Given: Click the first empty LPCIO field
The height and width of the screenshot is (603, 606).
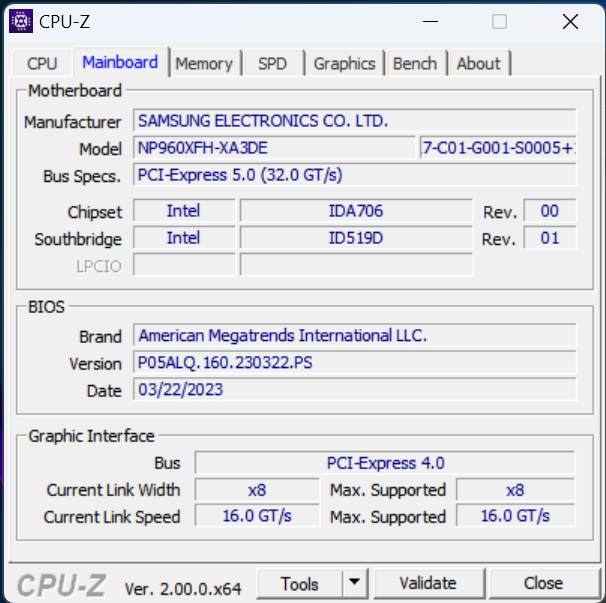Looking at the screenshot, I should pyautogui.click(x=184, y=265).
